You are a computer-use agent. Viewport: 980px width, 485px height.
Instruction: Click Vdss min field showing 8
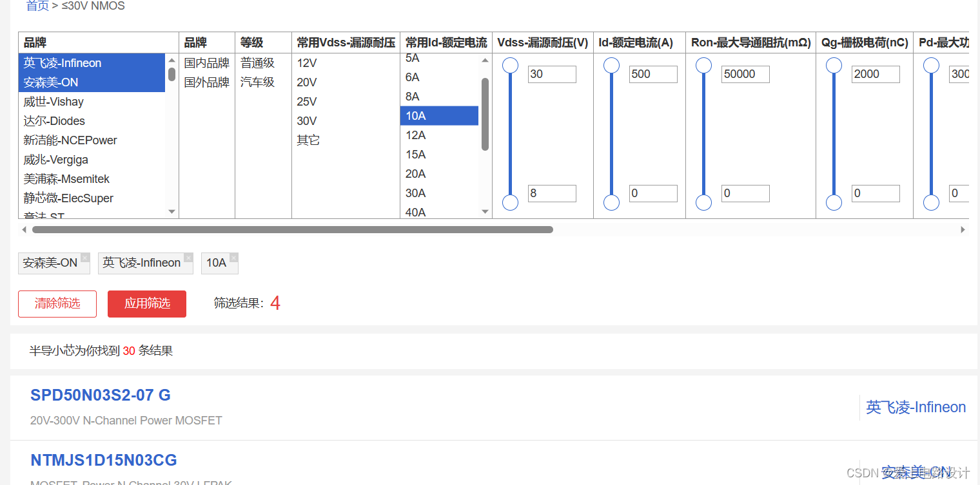click(552, 193)
